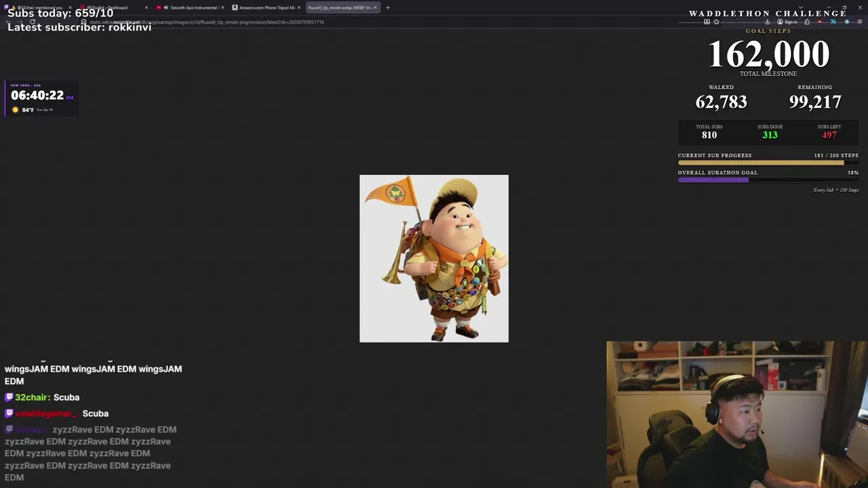
Task: Click the Russell Up render image
Action: click(434, 258)
